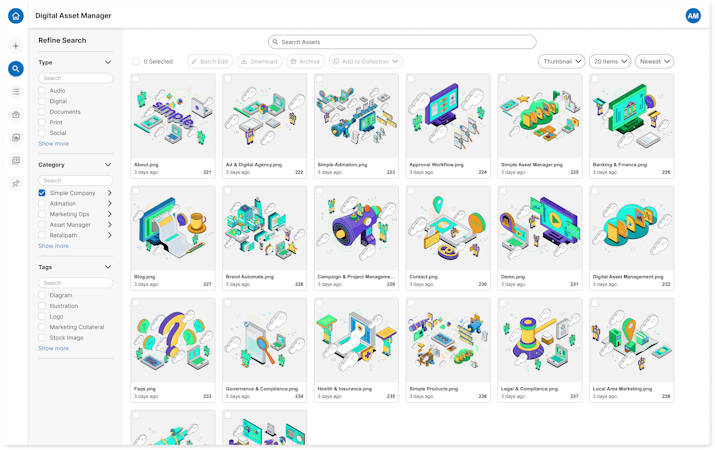715x450 pixels.
Task: Toggle the select all checkbox
Action: [136, 62]
